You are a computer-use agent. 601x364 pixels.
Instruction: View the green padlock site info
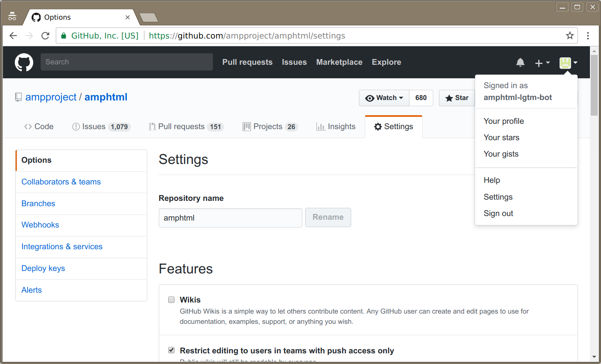pyautogui.click(x=64, y=36)
